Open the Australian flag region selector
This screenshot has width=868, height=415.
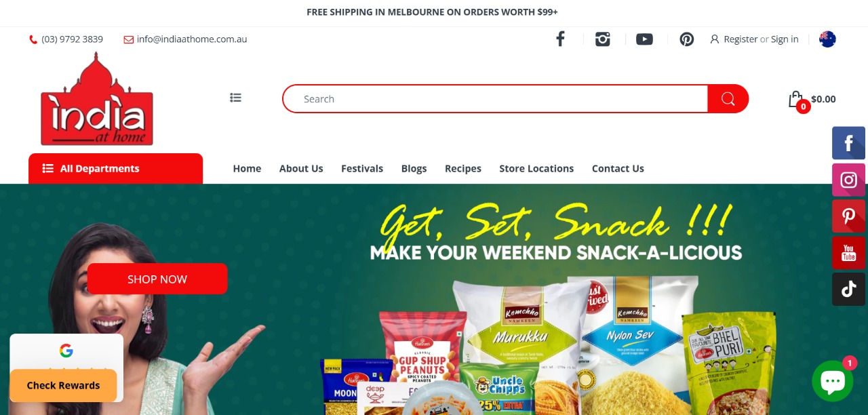click(x=827, y=39)
